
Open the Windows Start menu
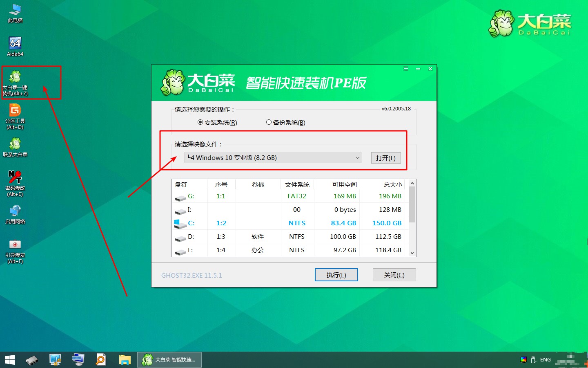[x=9, y=360]
